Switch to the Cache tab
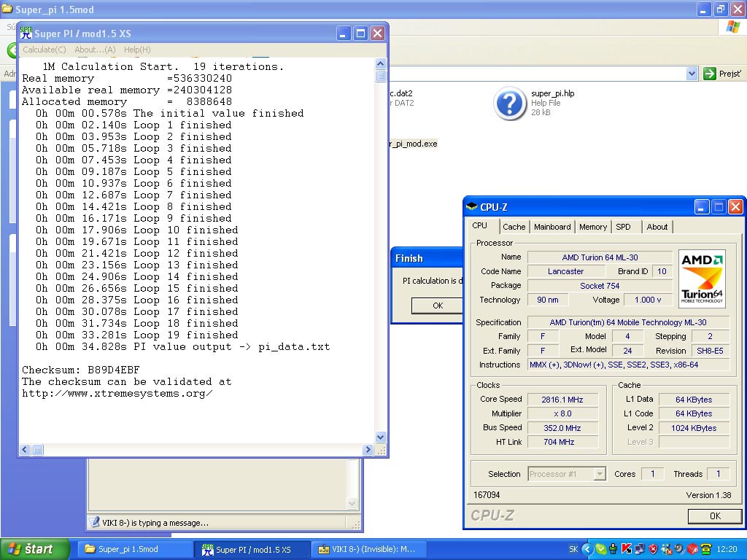Viewport: 747px width, 560px height. point(514,227)
